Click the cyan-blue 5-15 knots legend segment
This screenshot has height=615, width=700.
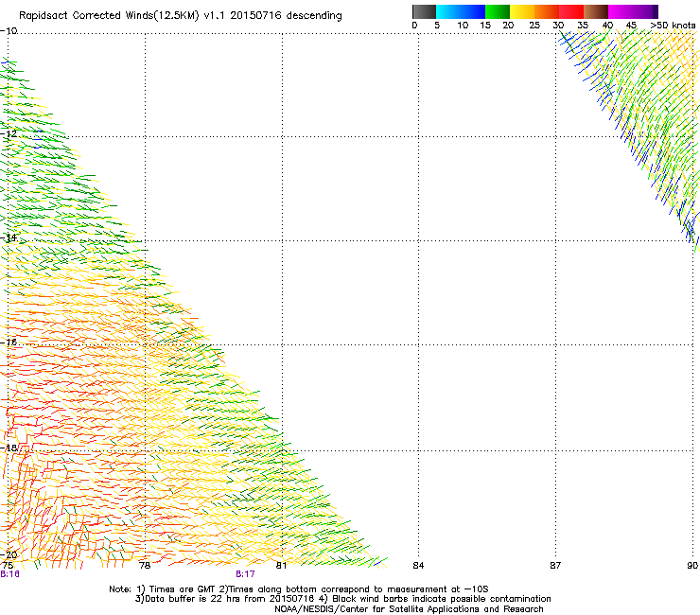click(x=461, y=11)
